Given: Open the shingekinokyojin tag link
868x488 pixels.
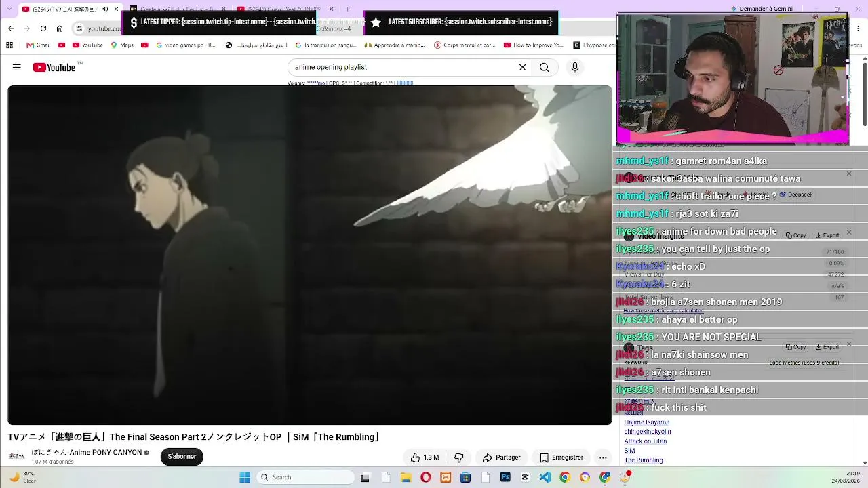Looking at the screenshot, I should tap(648, 432).
